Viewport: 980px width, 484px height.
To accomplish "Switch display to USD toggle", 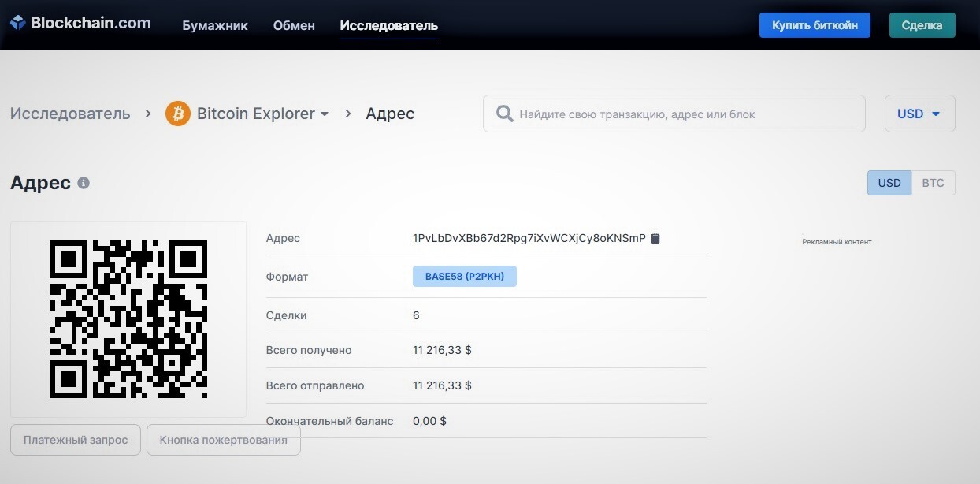I will pyautogui.click(x=889, y=183).
